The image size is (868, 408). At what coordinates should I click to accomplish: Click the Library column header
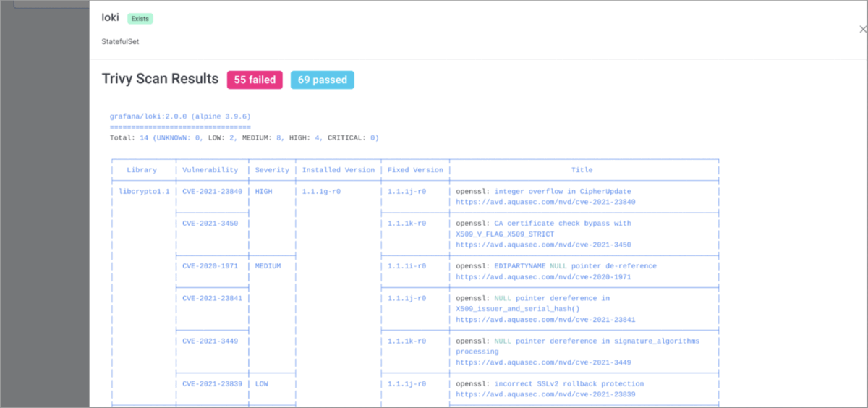tap(142, 170)
